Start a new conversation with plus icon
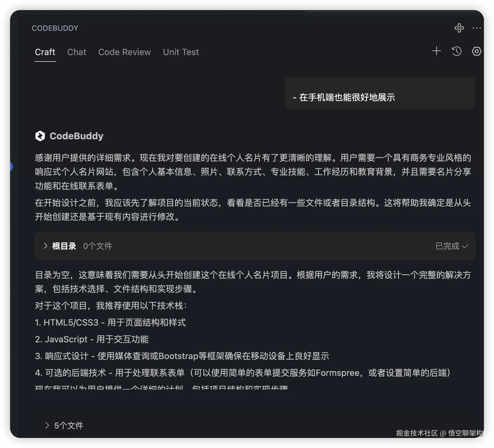494x448 pixels. 436,51
